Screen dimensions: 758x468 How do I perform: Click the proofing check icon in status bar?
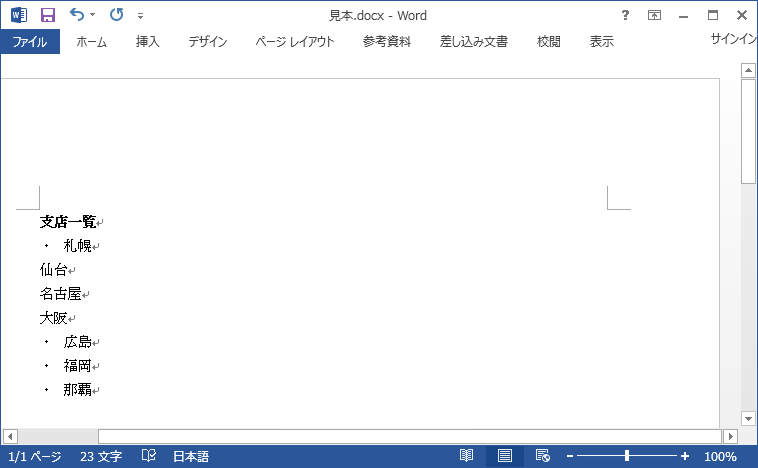pos(148,456)
